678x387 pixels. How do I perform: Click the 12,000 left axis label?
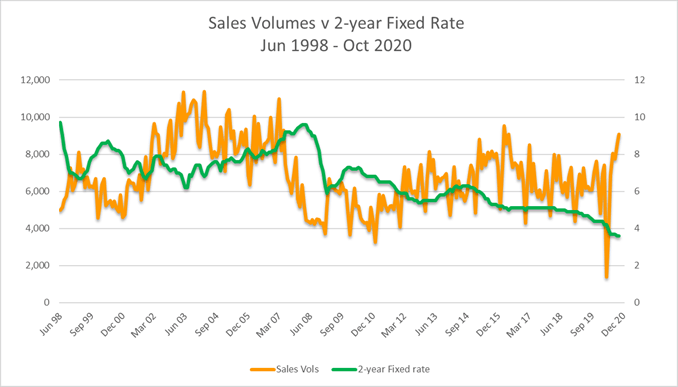coord(35,80)
